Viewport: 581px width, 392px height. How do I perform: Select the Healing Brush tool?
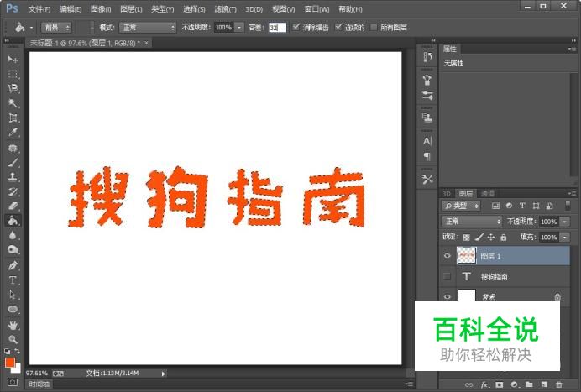pos(13,148)
